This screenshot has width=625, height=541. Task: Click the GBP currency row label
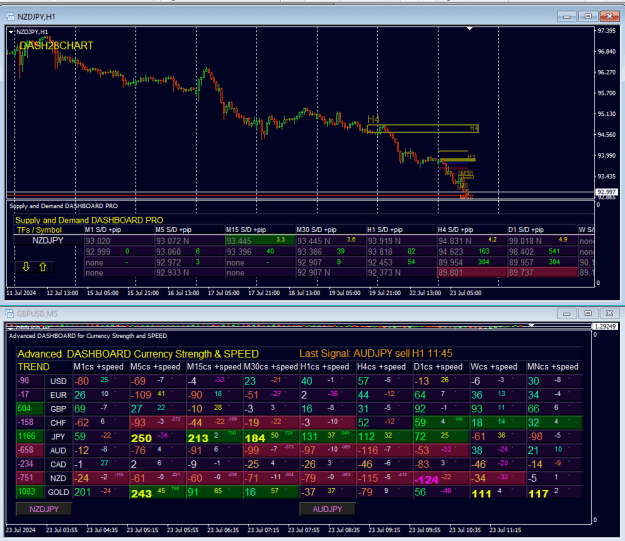(58, 409)
